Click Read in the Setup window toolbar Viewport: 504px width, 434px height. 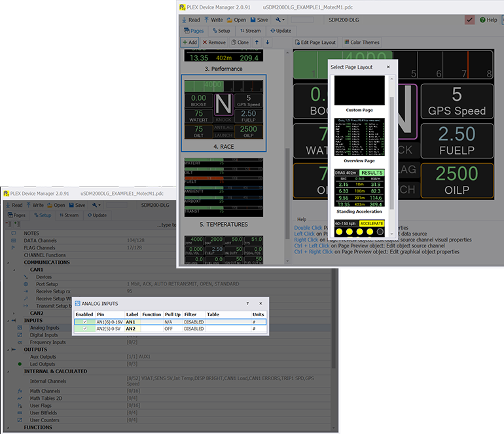pyautogui.click(x=14, y=205)
